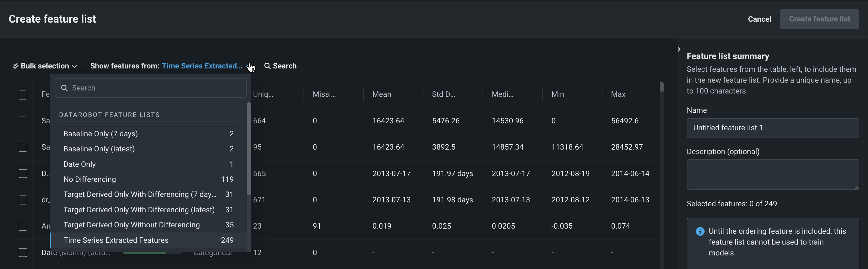The width and height of the screenshot is (868, 269).
Task: Click the info icon in ordering notice
Action: pos(700,231)
